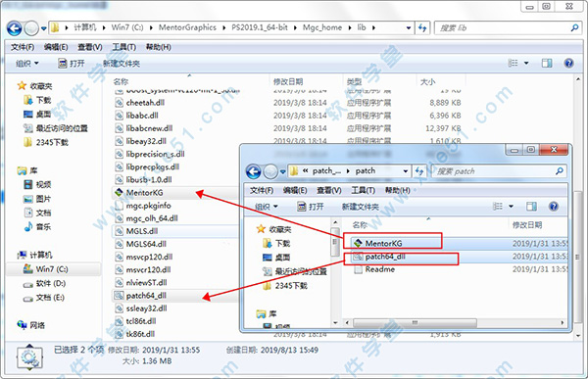Click the help icon in patch window toolbar
The image size is (588, 379).
point(554,207)
